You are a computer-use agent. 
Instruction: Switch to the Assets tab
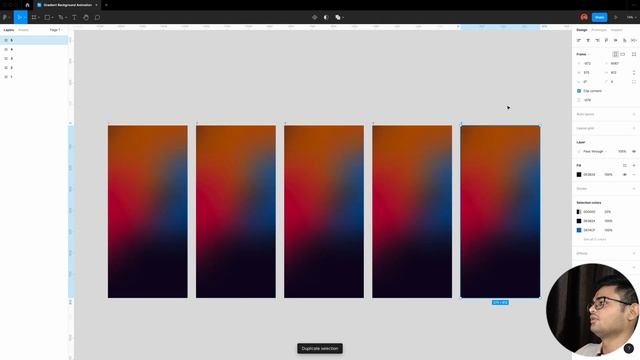[23, 30]
